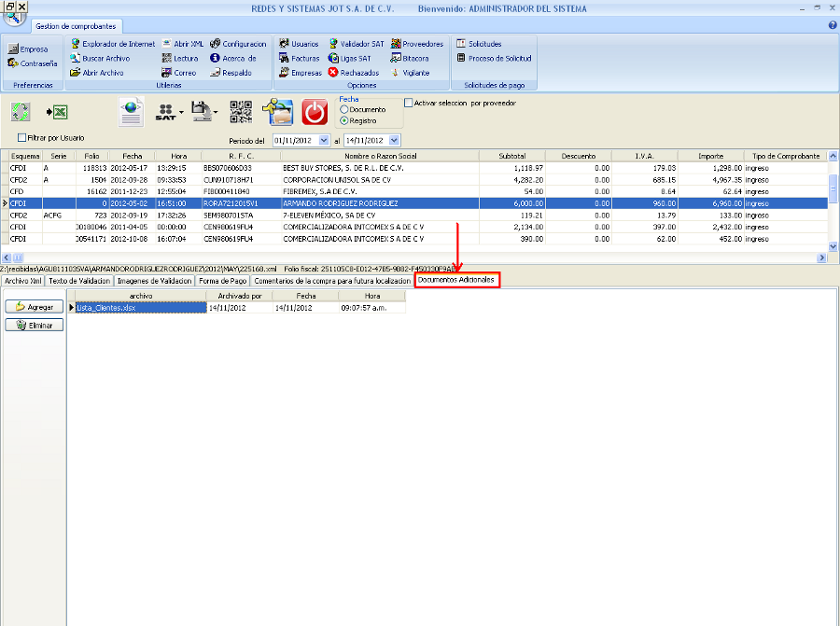Open the Periodo del start date dropdown
The height and width of the screenshot is (626, 840).
coord(324,140)
